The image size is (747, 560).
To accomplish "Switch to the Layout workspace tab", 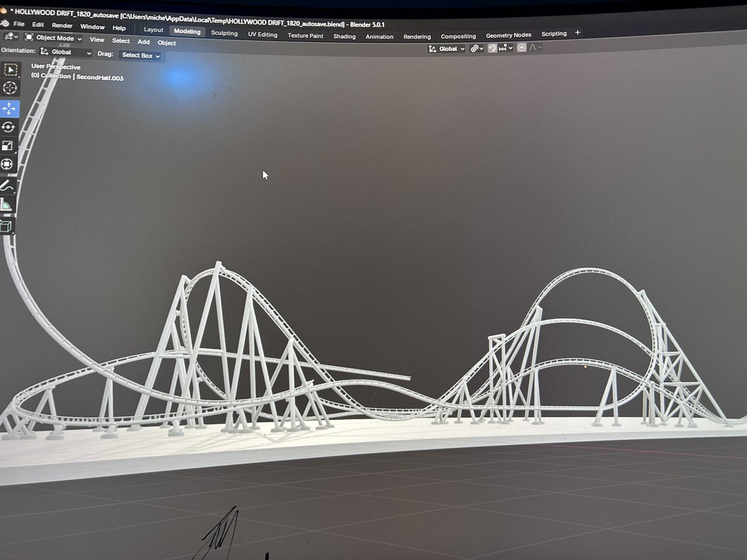I will click(x=153, y=29).
